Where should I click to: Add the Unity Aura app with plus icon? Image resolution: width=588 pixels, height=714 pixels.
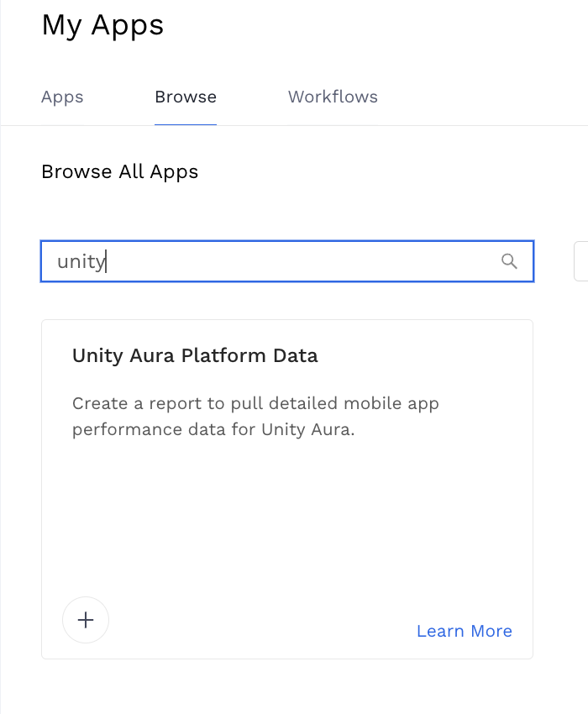coord(86,620)
